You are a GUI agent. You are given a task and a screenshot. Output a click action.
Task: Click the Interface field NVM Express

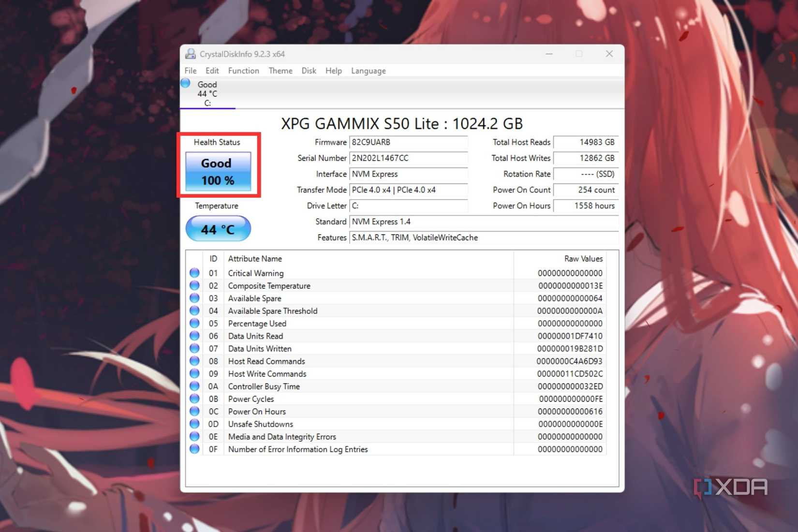click(x=409, y=174)
